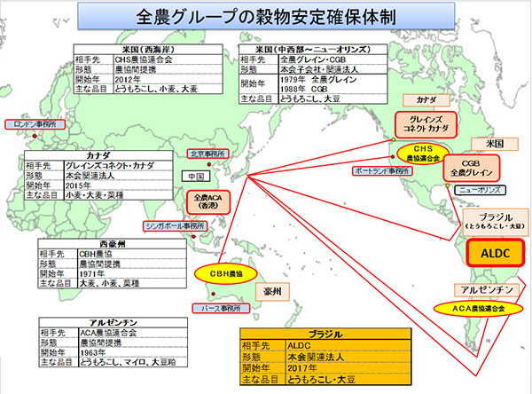Image resolution: width=532 pixels, height=394 pixels.
Task: Select the CHS農協連合会 table cell
Action: [x=168, y=59]
